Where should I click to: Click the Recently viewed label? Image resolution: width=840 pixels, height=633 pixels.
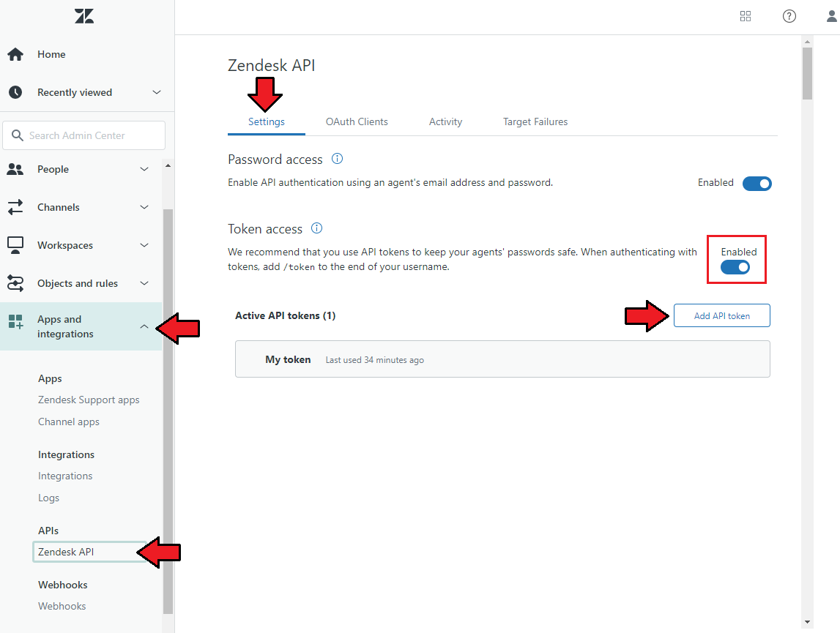point(75,92)
